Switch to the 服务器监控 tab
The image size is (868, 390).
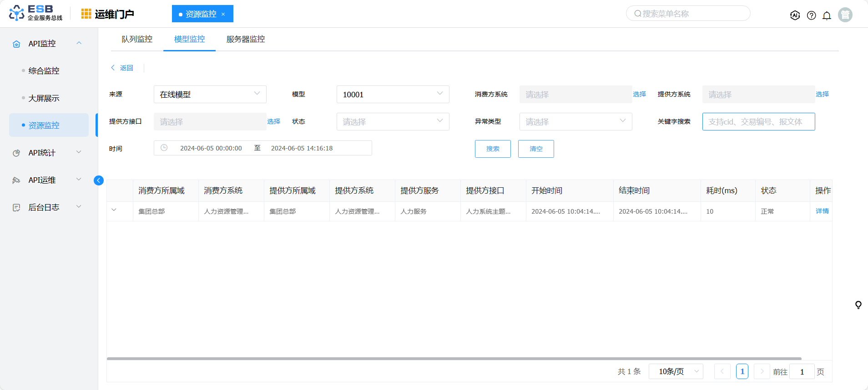[245, 39]
